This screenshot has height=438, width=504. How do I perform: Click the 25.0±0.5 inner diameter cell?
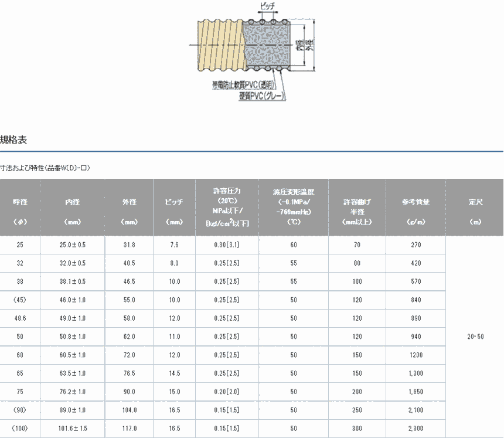72,245
